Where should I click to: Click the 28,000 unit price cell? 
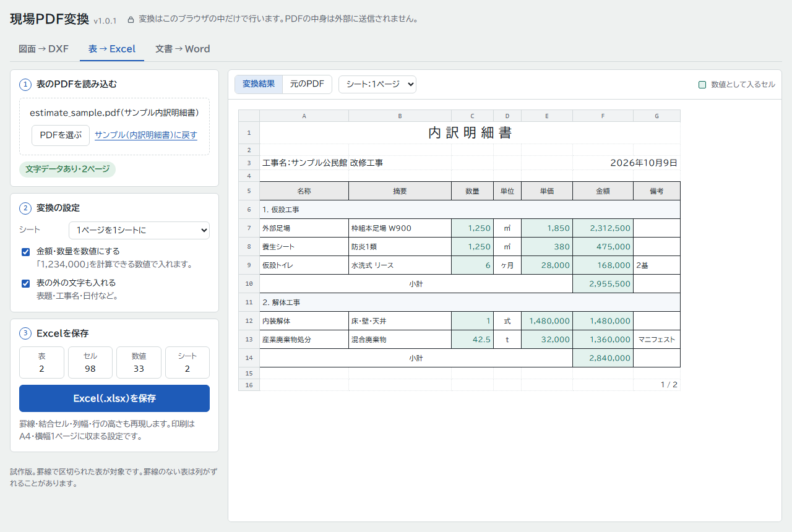pos(547,265)
